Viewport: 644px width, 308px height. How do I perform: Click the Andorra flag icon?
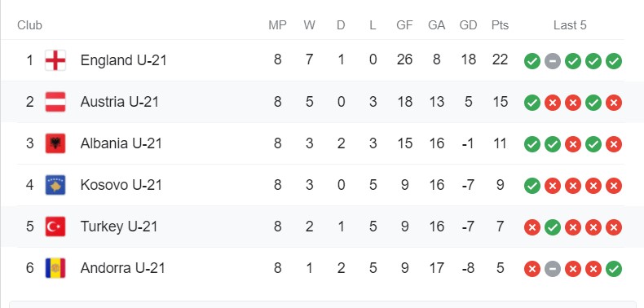click(55, 268)
